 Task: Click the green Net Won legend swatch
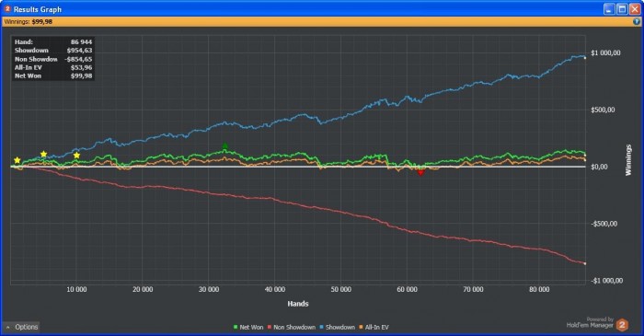coord(236,328)
